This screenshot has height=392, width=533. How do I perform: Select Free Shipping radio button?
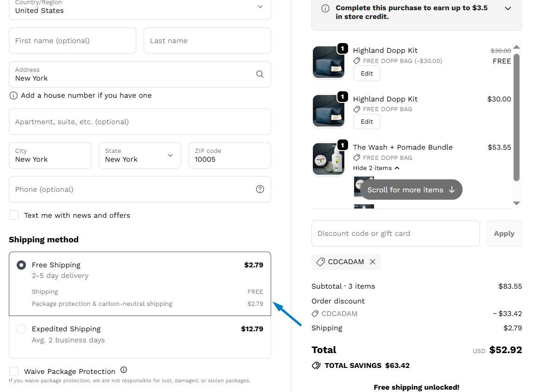pos(21,265)
